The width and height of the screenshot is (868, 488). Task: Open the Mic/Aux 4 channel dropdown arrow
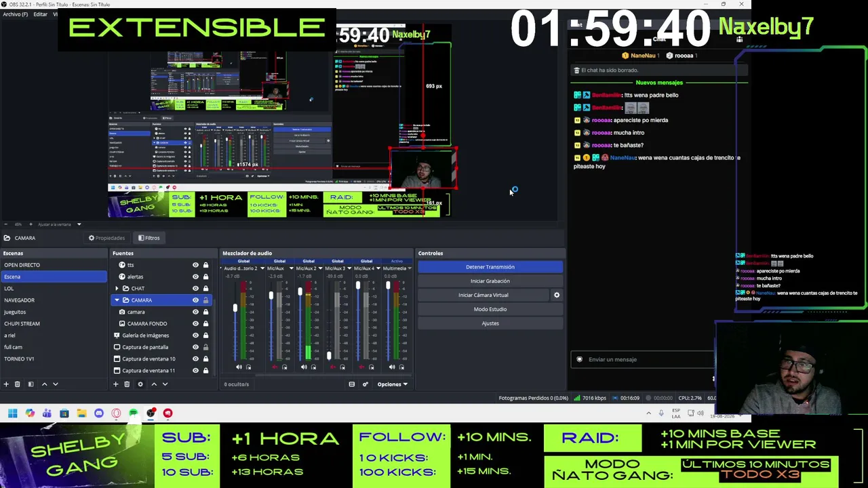379,268
